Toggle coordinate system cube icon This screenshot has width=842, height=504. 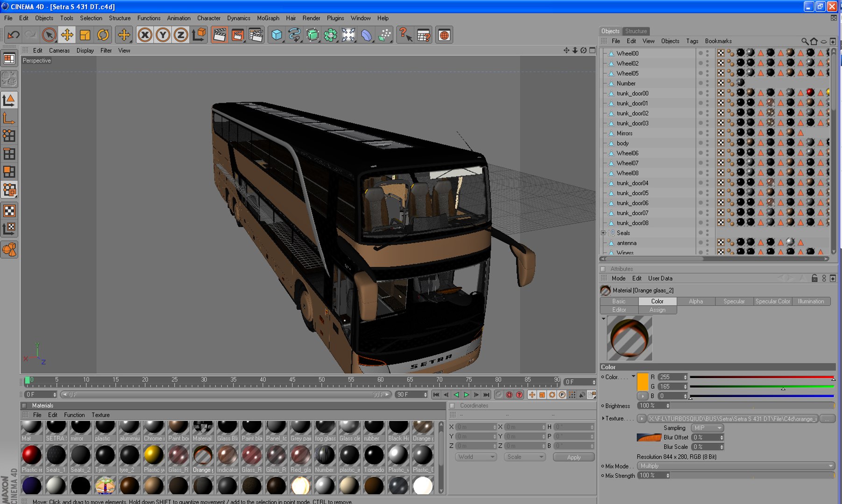coord(199,35)
